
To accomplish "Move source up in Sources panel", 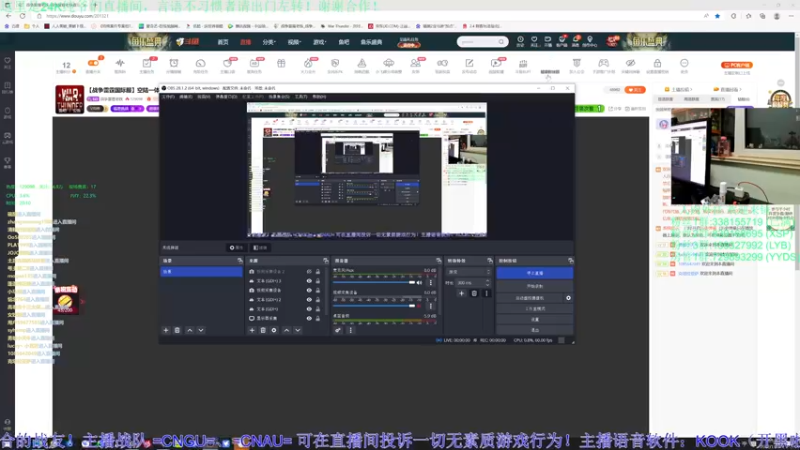I will [x=286, y=330].
